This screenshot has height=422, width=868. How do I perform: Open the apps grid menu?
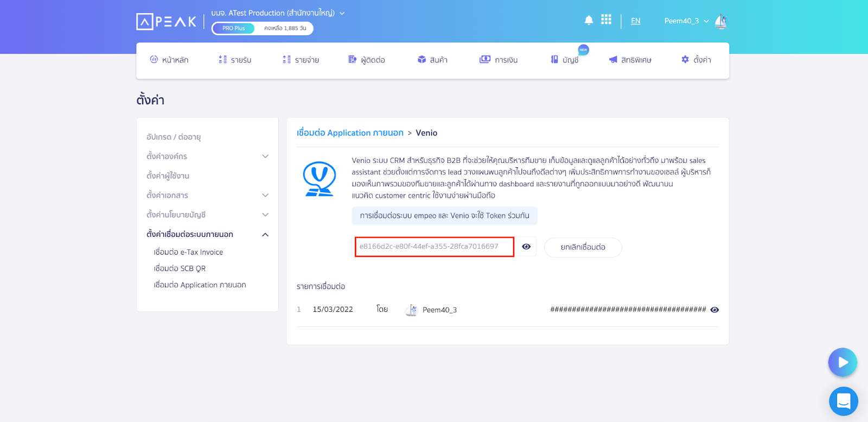(606, 20)
